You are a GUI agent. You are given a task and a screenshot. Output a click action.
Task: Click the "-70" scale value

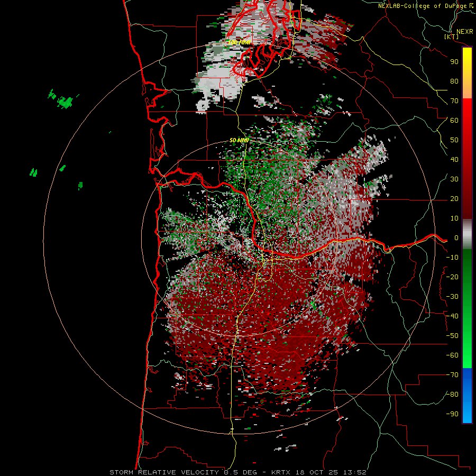click(x=452, y=375)
